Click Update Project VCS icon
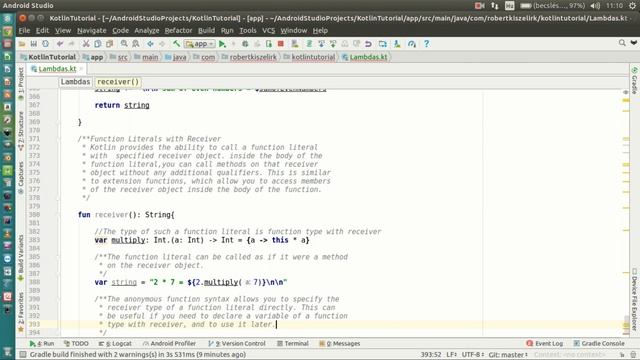This screenshot has width=640, height=360. (x=321, y=44)
